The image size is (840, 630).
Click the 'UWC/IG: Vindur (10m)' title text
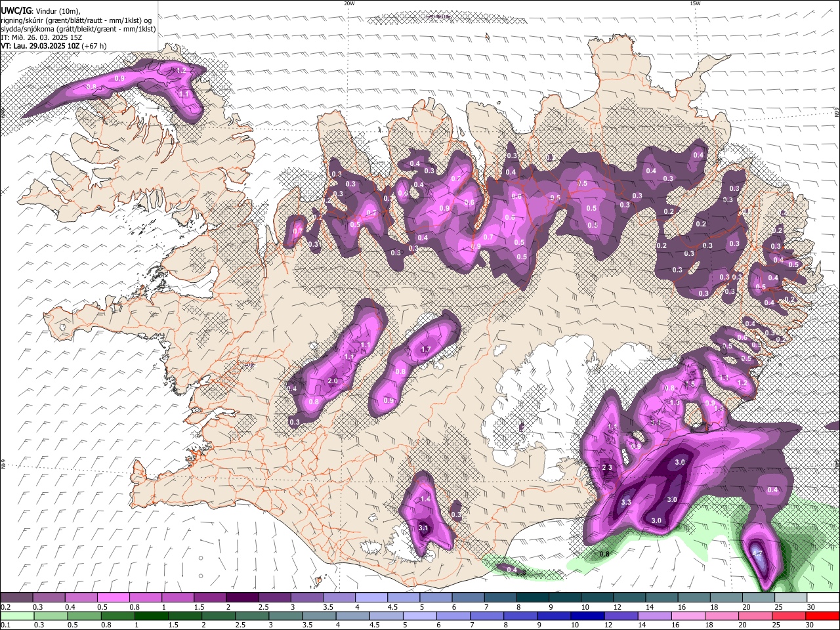(41, 11)
